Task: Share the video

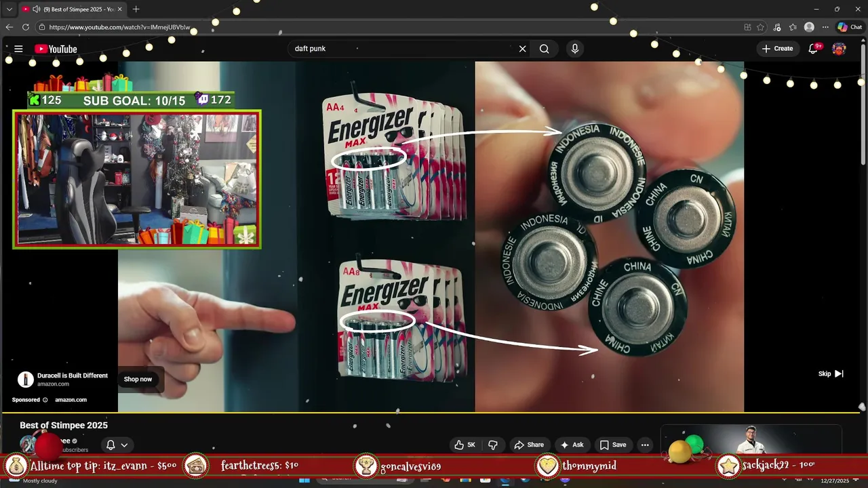Action: (529, 445)
